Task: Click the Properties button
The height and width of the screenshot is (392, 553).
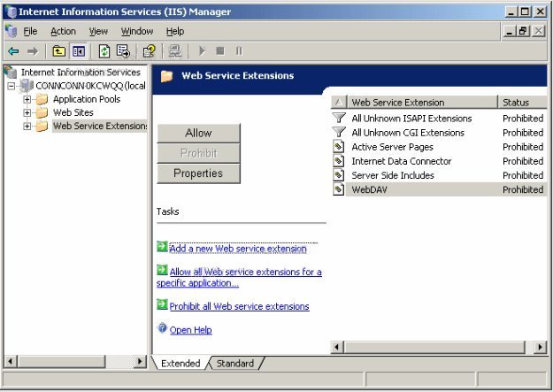Action: [x=198, y=173]
